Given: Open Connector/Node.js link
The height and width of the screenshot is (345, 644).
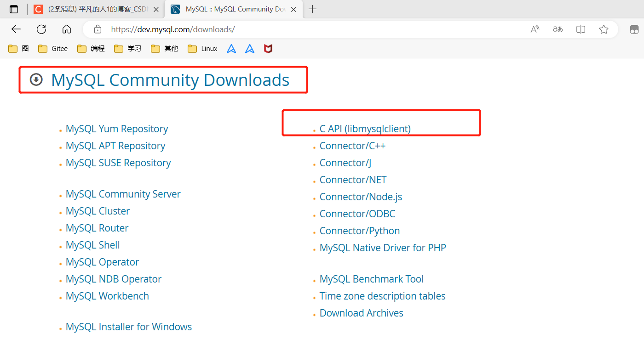Looking at the screenshot, I should (x=361, y=197).
